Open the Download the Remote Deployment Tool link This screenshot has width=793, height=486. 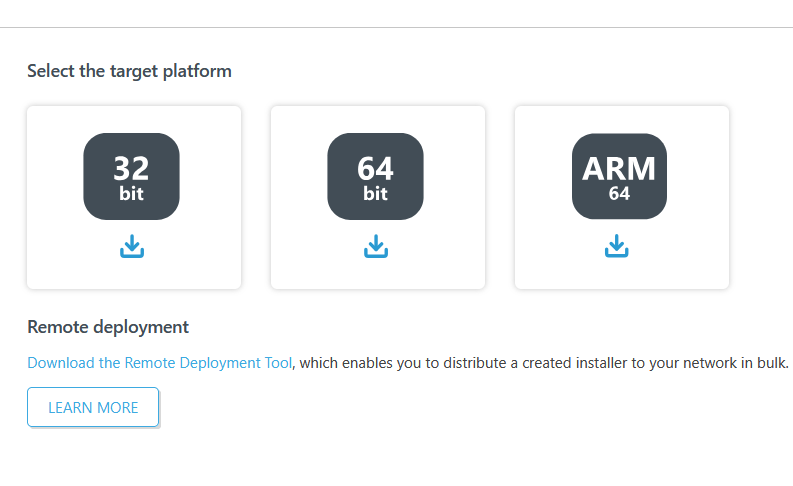tap(160, 363)
